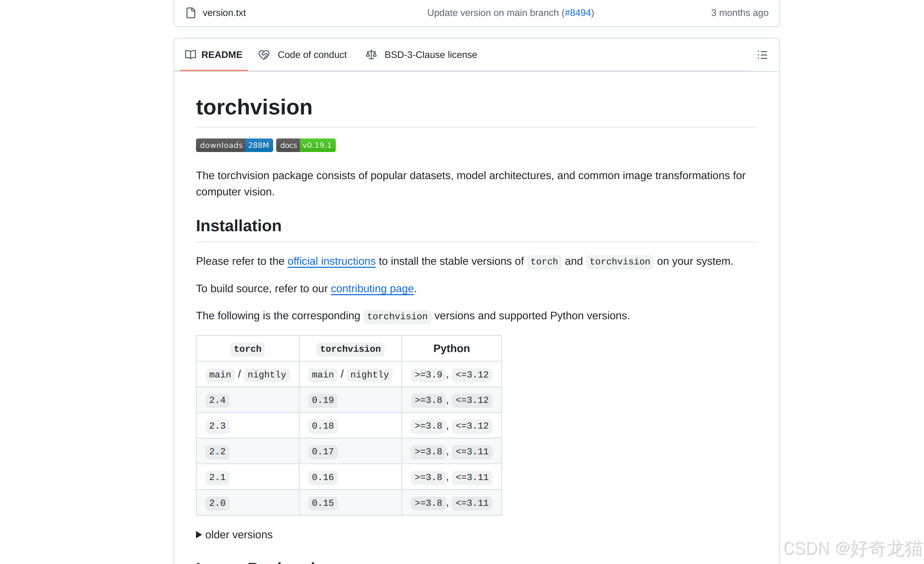This screenshot has height=564, width=924.
Task: Open the README outline list icon
Action: pyautogui.click(x=762, y=55)
